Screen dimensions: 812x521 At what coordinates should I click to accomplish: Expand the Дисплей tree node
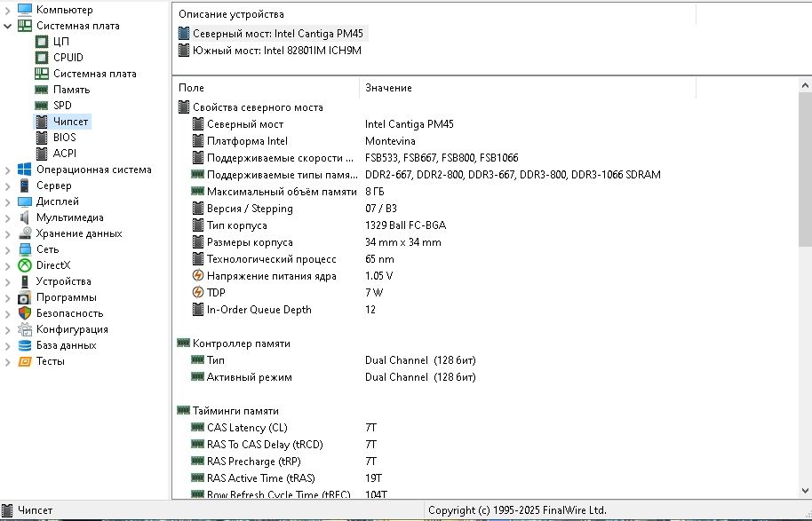(7, 201)
